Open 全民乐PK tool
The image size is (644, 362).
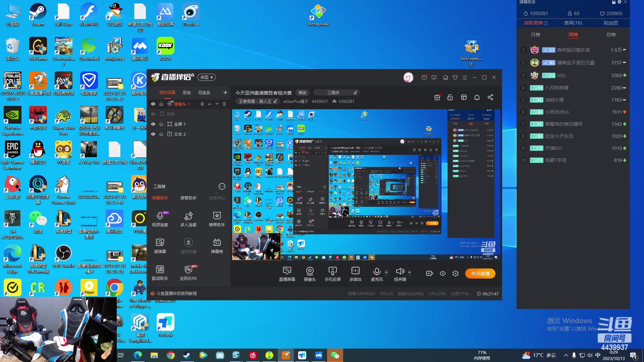[189, 273]
